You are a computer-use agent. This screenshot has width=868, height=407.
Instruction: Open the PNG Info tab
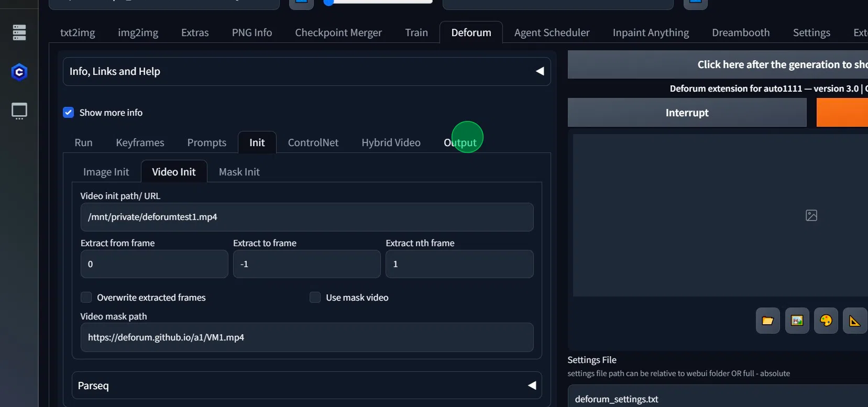[252, 32]
